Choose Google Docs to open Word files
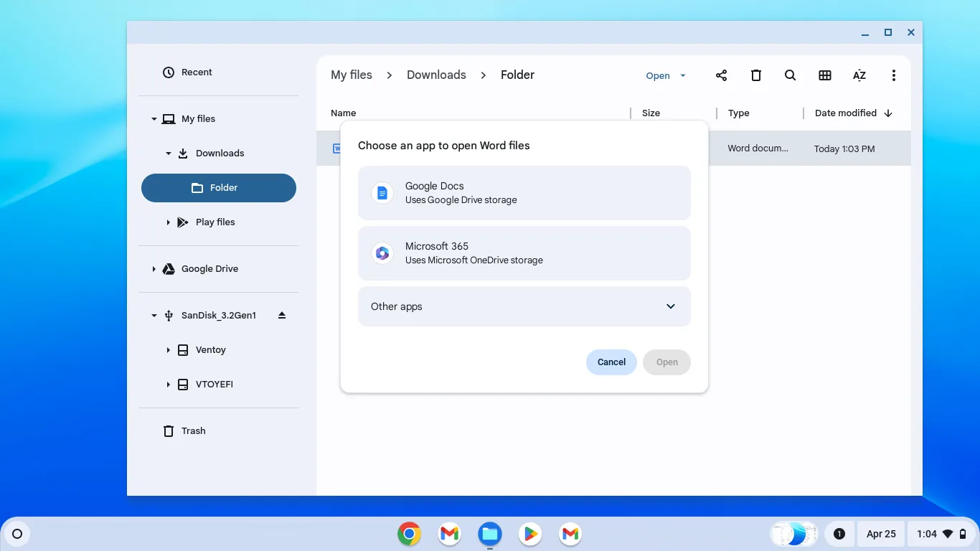The image size is (980, 551). 524,193
